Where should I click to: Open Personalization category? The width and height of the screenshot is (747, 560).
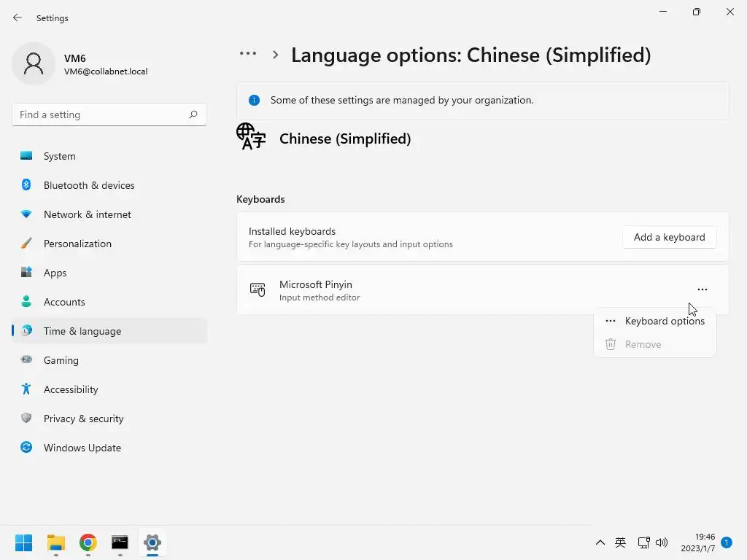click(109, 244)
